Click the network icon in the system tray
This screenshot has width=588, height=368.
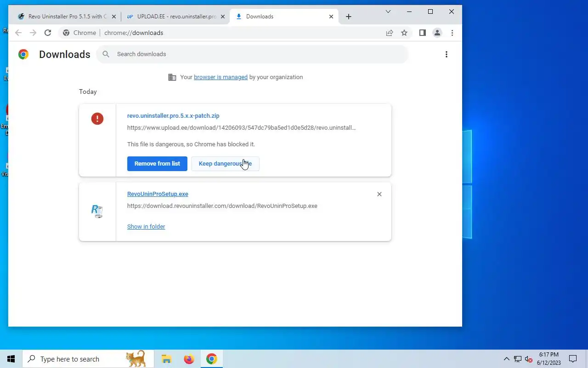pos(518,359)
